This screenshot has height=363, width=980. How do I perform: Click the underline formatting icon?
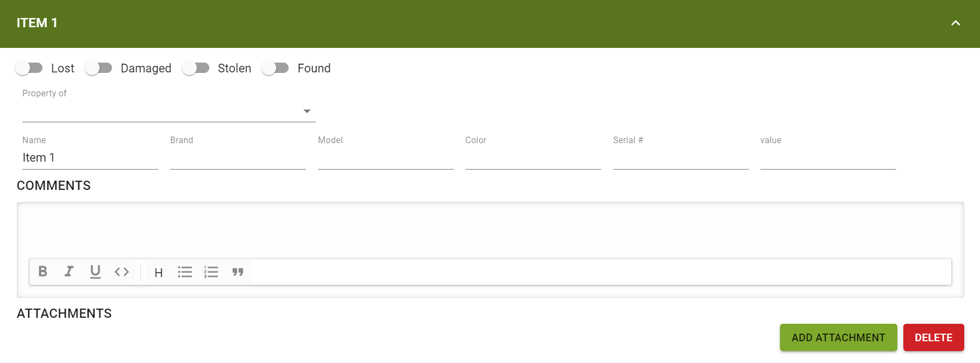(x=95, y=272)
